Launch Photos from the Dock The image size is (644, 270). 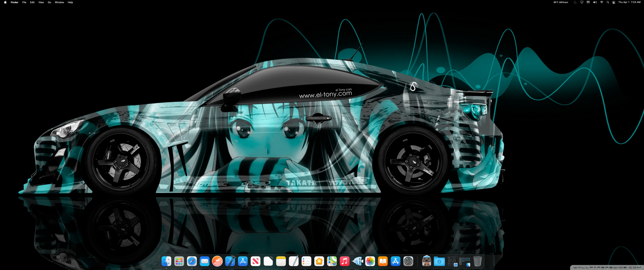coord(370,261)
